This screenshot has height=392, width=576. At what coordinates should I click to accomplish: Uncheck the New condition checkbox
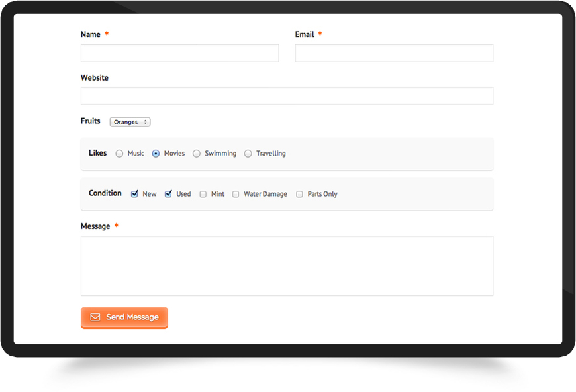click(x=135, y=194)
